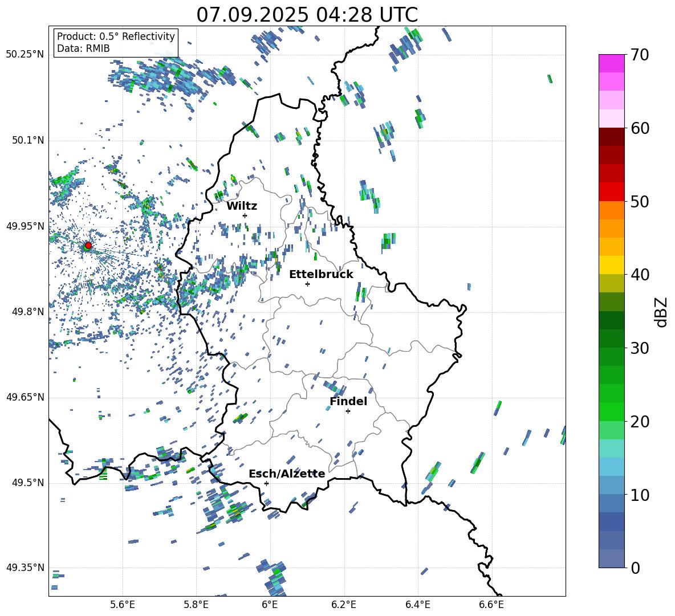Click the 6.2°E longitude label
675x616 pixels.
[x=344, y=605]
